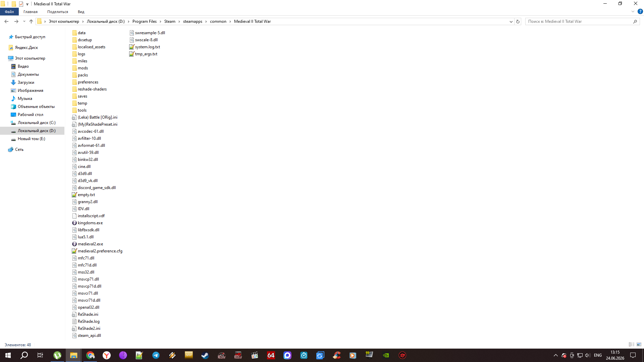
Task: Open Загрузки in the navigation pane
Action: 26,82
